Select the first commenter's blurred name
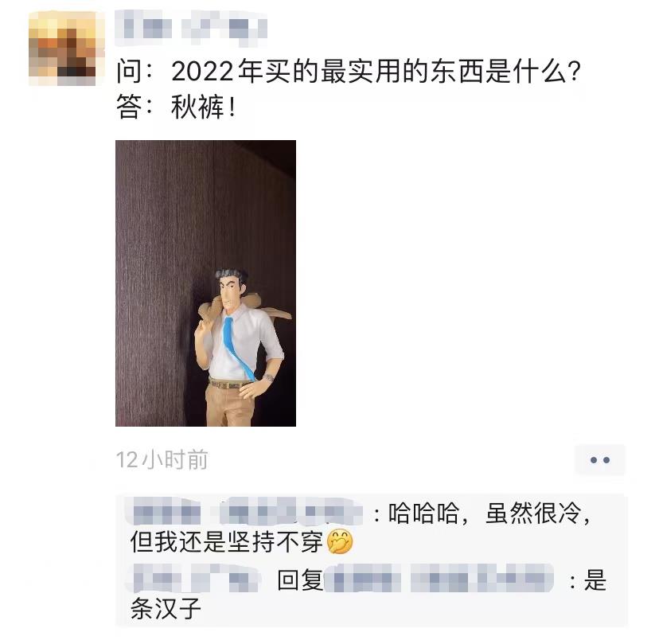 244,513
